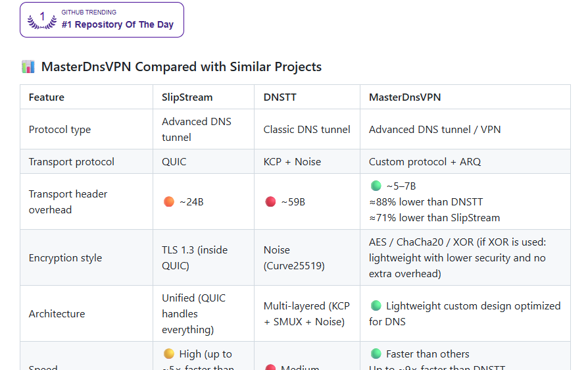Open the GitHub Trending #1 Repository badge
This screenshot has height=370, width=588.
102,20
